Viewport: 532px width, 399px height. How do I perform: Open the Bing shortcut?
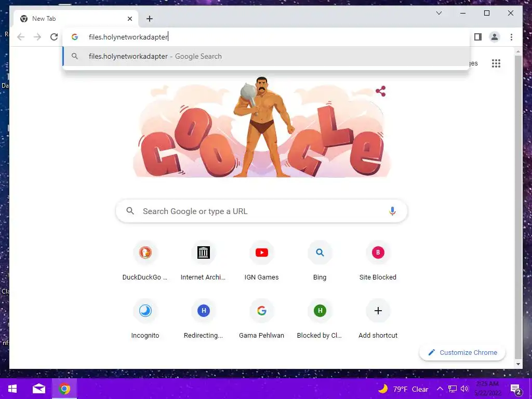point(320,261)
